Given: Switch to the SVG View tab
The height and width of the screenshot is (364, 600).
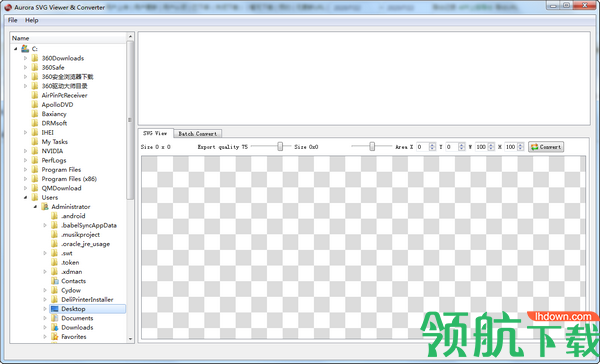Looking at the screenshot, I should click(x=155, y=133).
